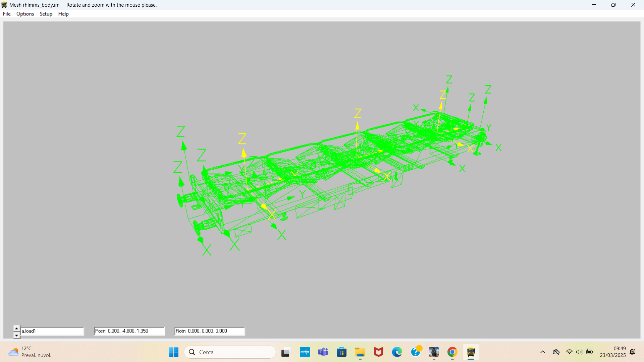Click the down arrow beside a.load1
Screen dimensions: 644x362
pos(16,335)
